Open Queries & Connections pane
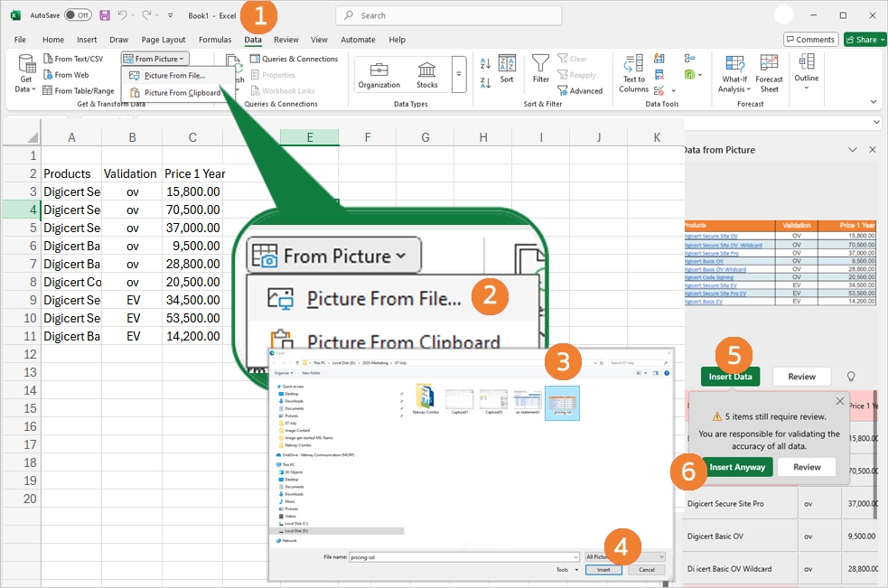Image resolution: width=888 pixels, height=588 pixels. [x=294, y=59]
